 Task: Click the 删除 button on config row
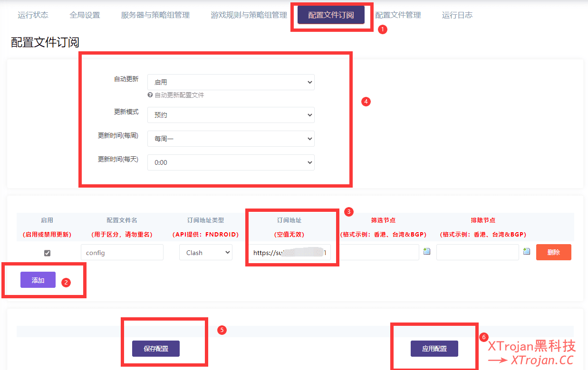(554, 252)
